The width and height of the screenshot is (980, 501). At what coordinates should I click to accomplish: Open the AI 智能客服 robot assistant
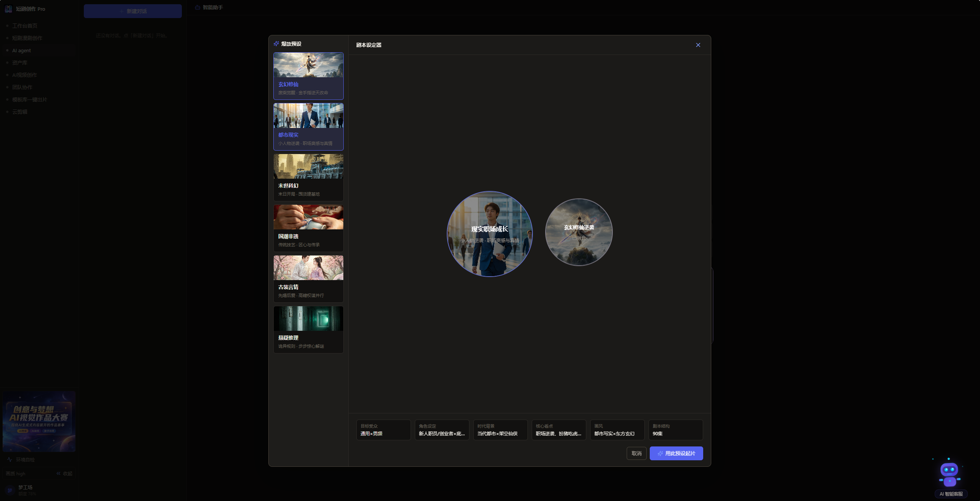[950, 475]
